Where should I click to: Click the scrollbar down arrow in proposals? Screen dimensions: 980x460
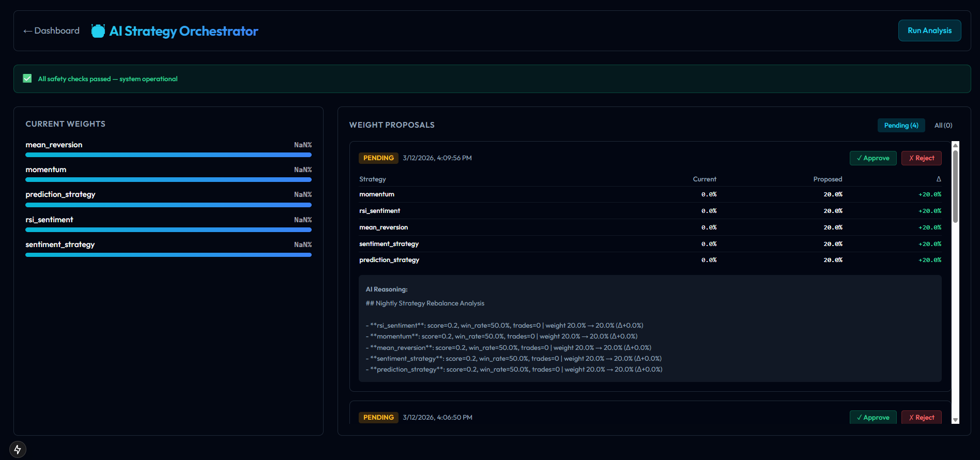[x=955, y=420]
